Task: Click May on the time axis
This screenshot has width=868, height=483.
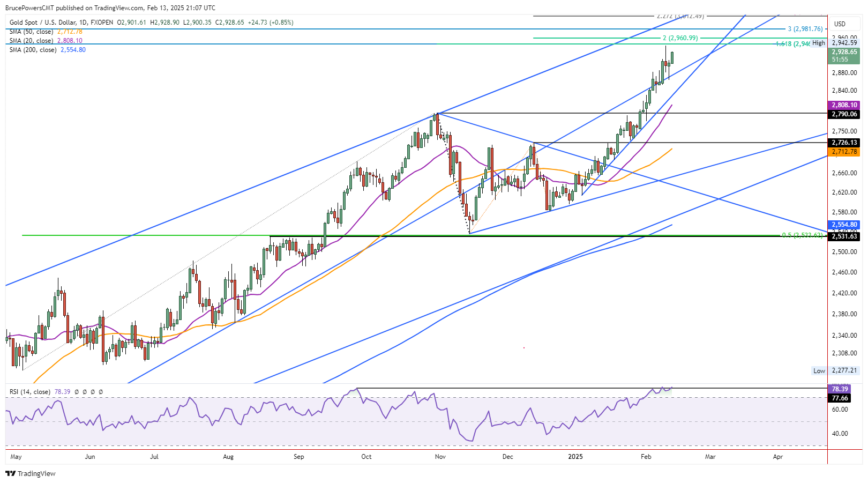Action: 16,457
